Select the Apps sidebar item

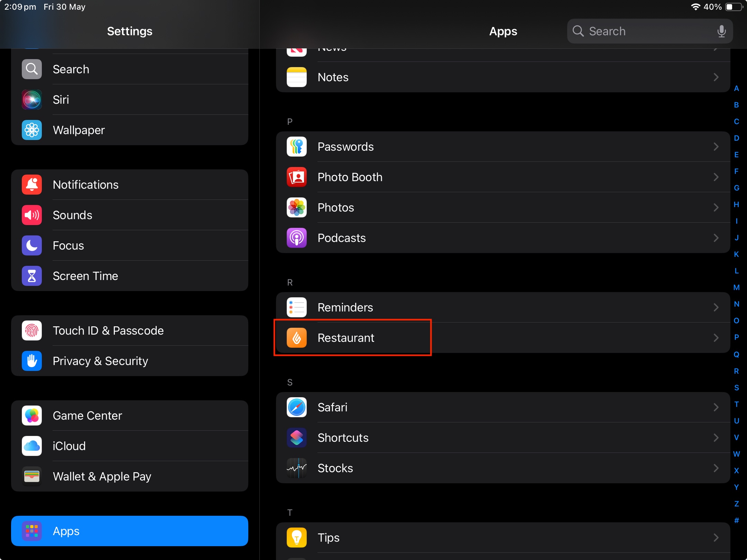(130, 531)
